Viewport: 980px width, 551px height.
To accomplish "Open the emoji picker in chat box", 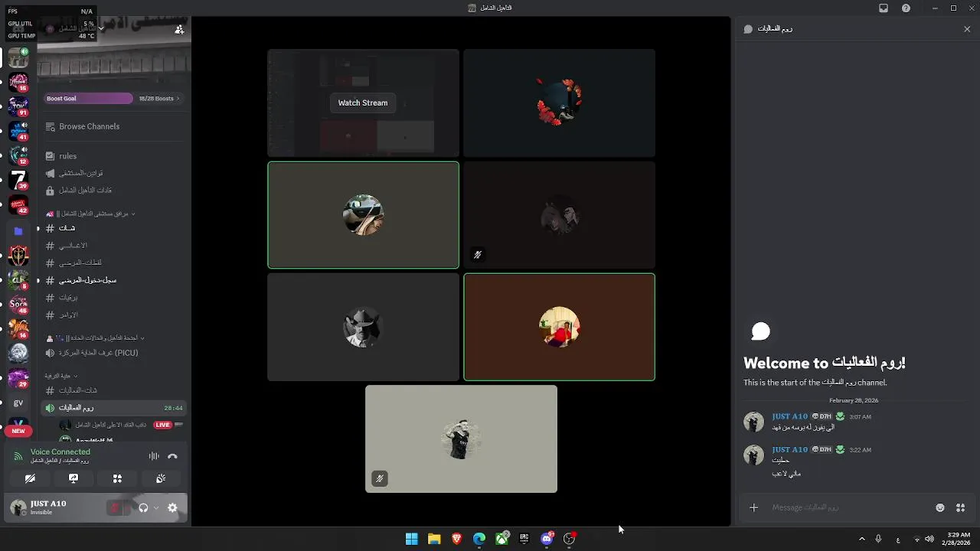I will click(x=940, y=507).
